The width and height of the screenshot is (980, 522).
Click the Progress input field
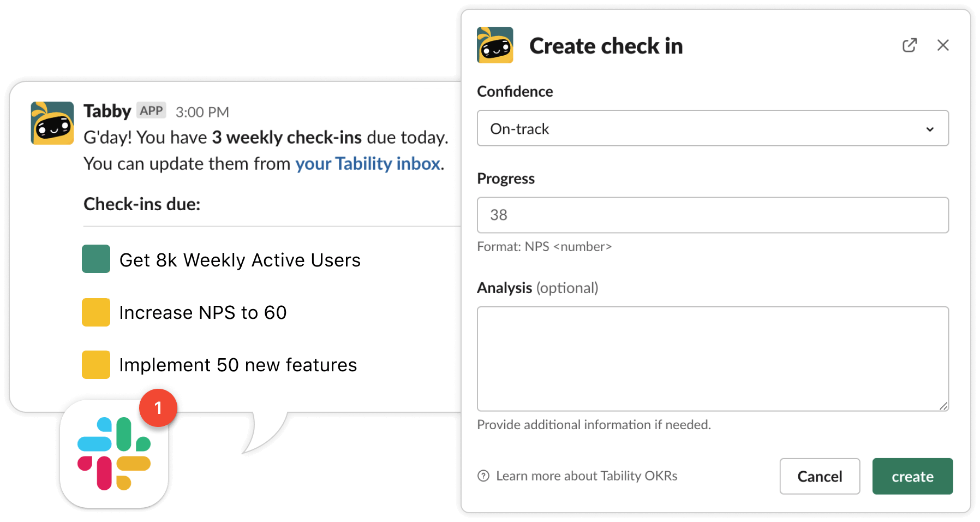[x=713, y=215]
